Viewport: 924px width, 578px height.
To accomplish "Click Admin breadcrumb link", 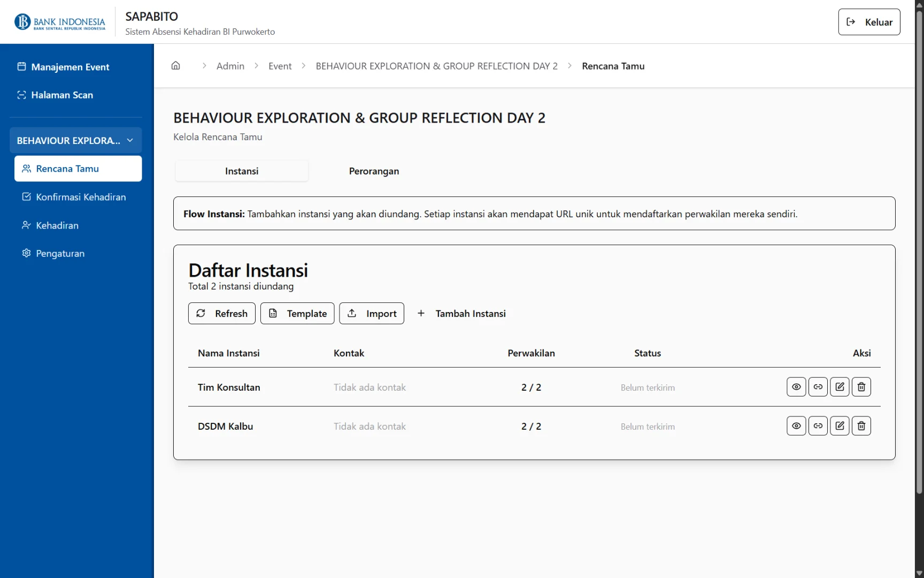I will click(230, 66).
